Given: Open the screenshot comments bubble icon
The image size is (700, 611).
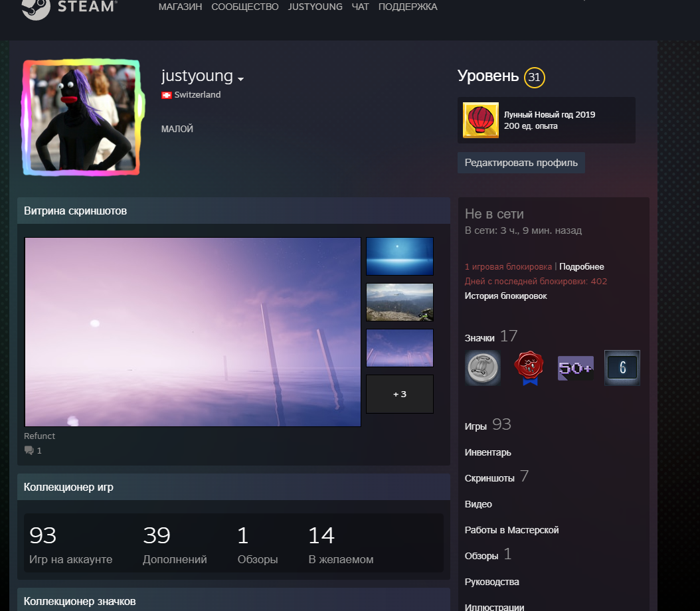Looking at the screenshot, I should click(x=29, y=450).
